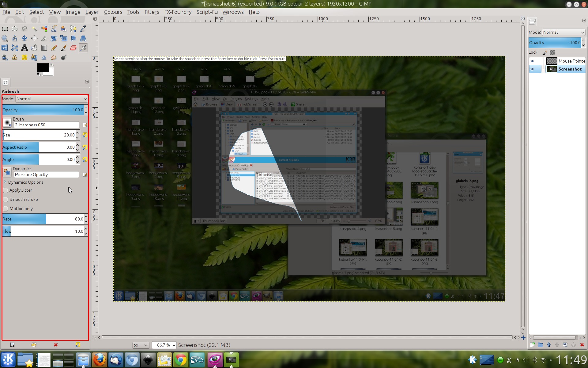Image resolution: width=588 pixels, height=368 pixels.
Task: Open the Colours menu
Action: 113,12
